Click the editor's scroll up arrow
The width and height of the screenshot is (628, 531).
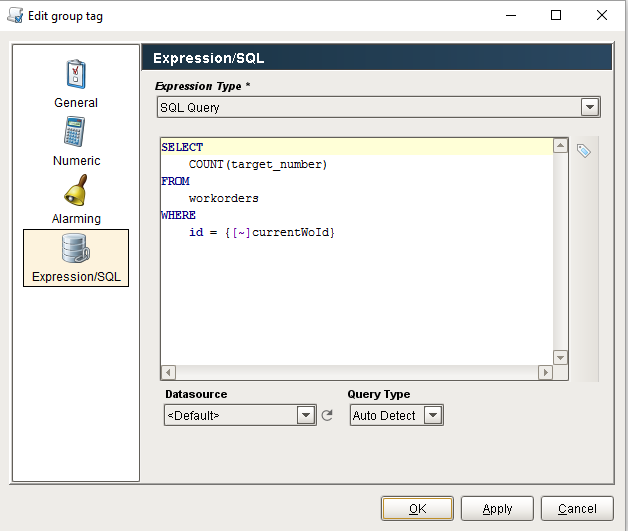pyautogui.click(x=560, y=145)
